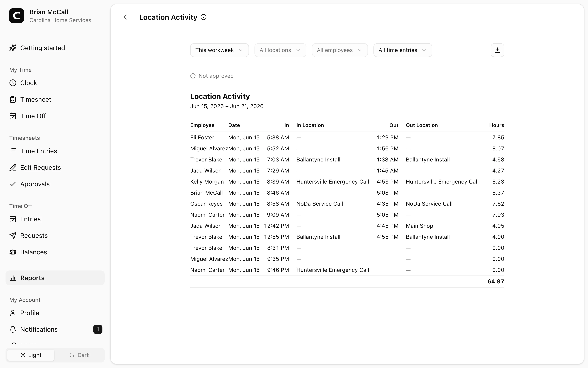
Task: Click the Not approved status icon
Action: click(193, 76)
